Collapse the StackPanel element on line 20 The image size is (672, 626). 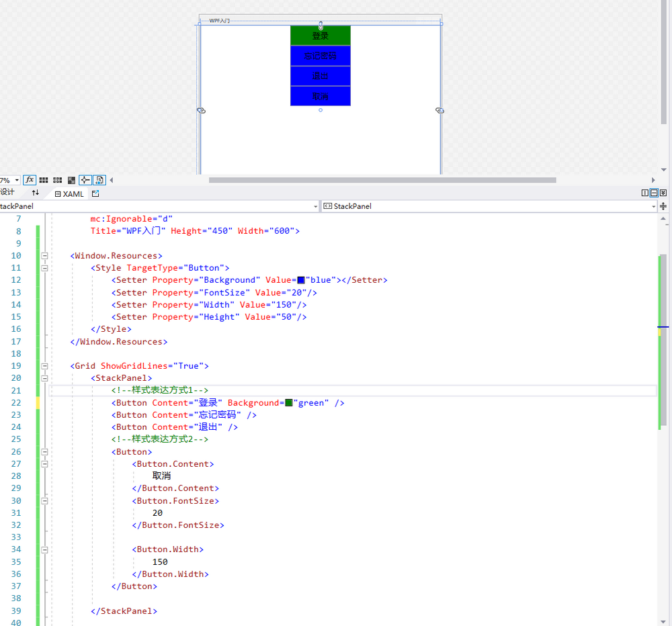(x=44, y=378)
